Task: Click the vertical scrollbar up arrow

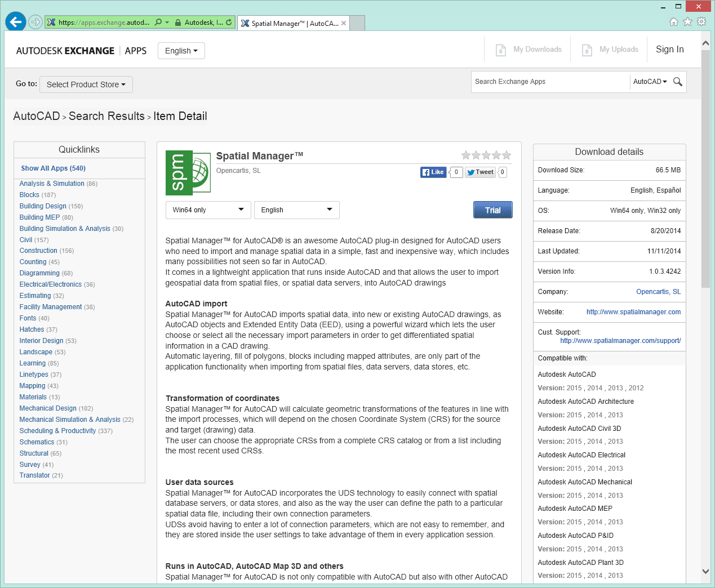Action: tap(705, 43)
